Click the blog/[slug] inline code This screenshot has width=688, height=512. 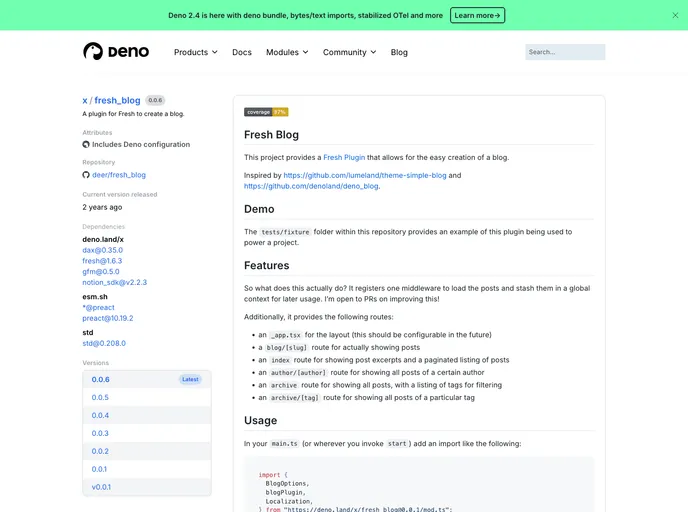tap(287, 347)
